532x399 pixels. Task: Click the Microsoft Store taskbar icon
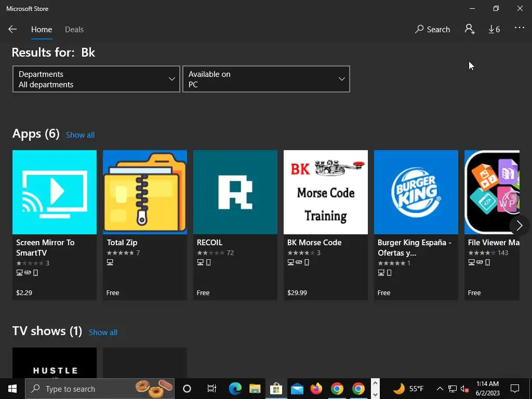(x=276, y=389)
